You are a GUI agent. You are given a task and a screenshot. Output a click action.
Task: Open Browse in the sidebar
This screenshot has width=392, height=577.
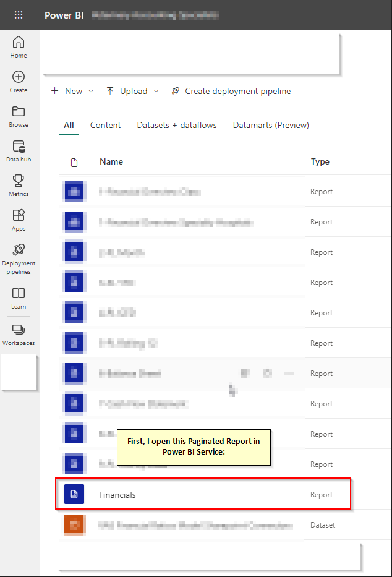pyautogui.click(x=19, y=117)
